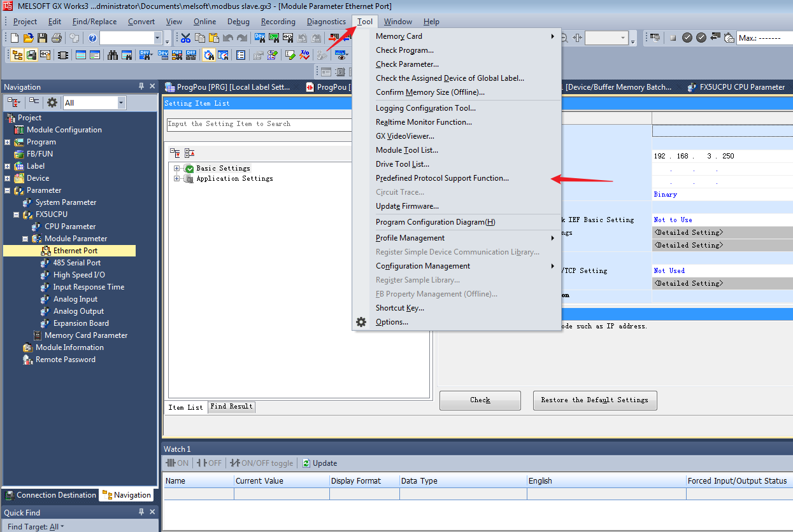The height and width of the screenshot is (532, 793).
Task: Toggle the Navigation window toolbar button
Action: (x=17, y=55)
